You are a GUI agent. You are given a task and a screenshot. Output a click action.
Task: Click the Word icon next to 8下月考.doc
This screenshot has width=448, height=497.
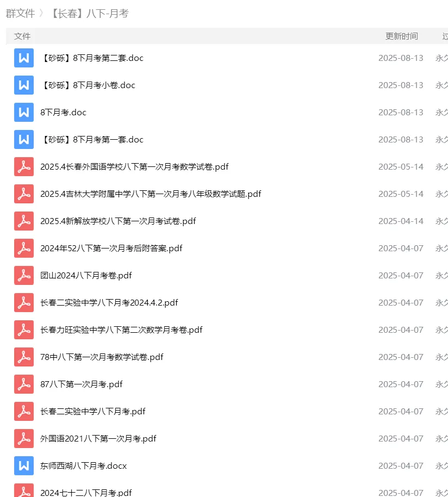click(24, 112)
